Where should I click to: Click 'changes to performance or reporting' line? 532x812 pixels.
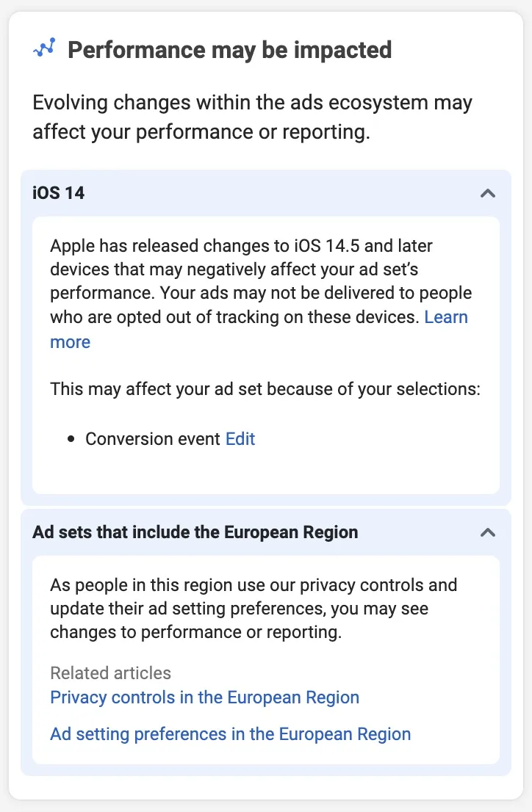point(195,632)
